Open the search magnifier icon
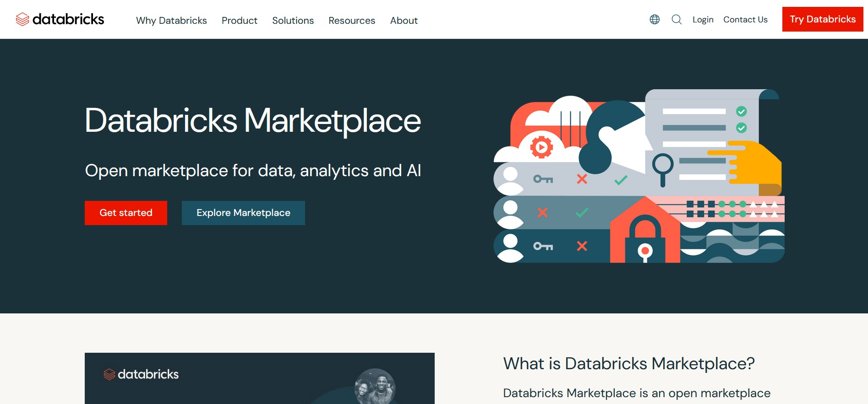 point(677,19)
